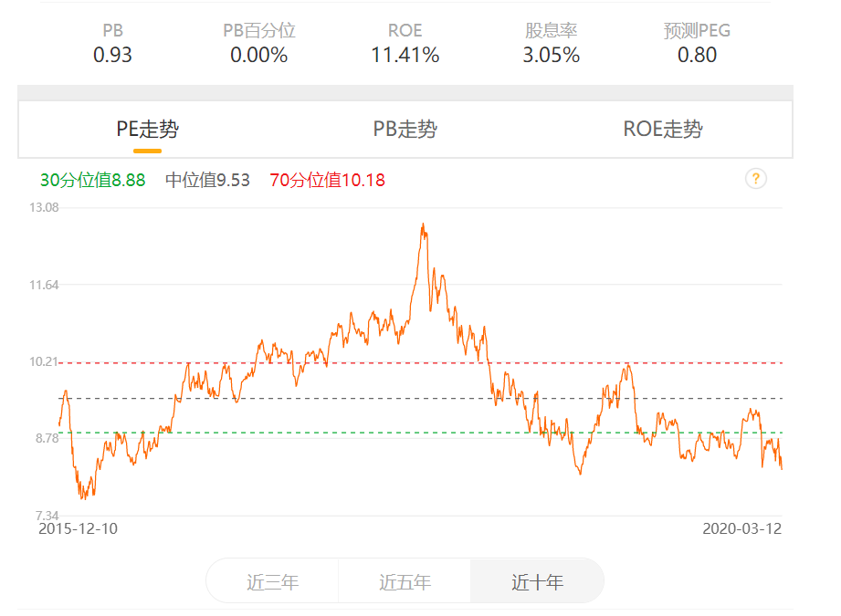Click the end date 2020-03-12 label
The height and width of the screenshot is (616, 841).
(x=741, y=527)
